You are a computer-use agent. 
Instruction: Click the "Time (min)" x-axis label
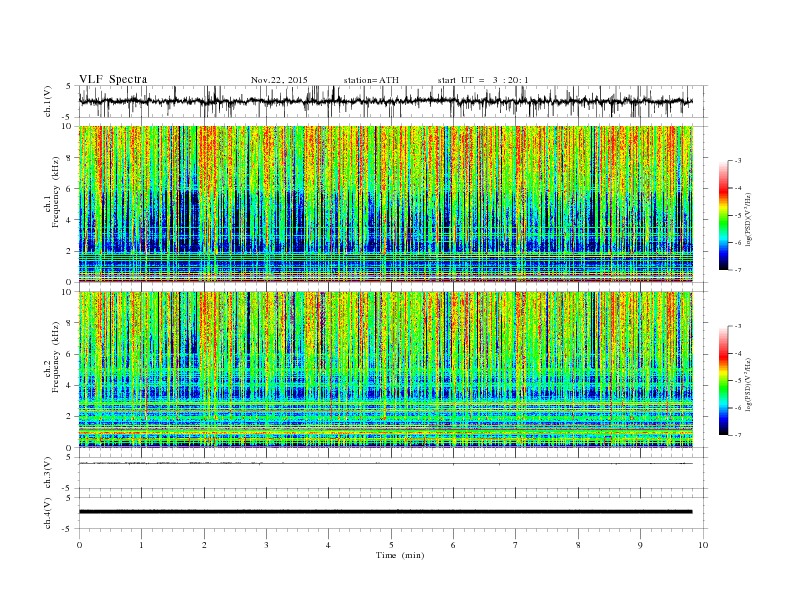400,555
